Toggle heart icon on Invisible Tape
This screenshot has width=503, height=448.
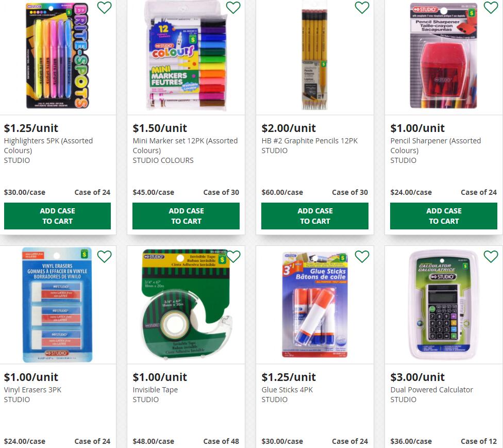(233, 256)
